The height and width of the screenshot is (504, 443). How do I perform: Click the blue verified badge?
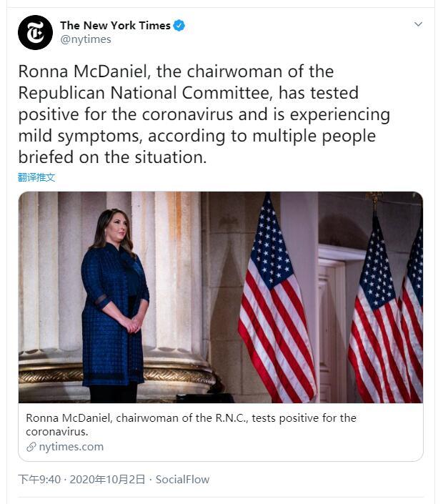pos(179,26)
